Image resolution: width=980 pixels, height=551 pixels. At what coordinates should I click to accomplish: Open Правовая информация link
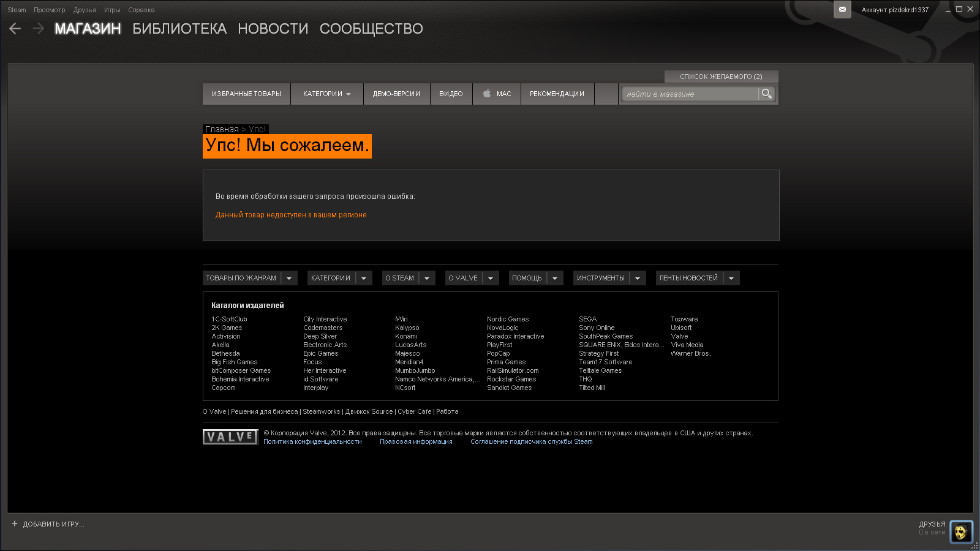416,441
